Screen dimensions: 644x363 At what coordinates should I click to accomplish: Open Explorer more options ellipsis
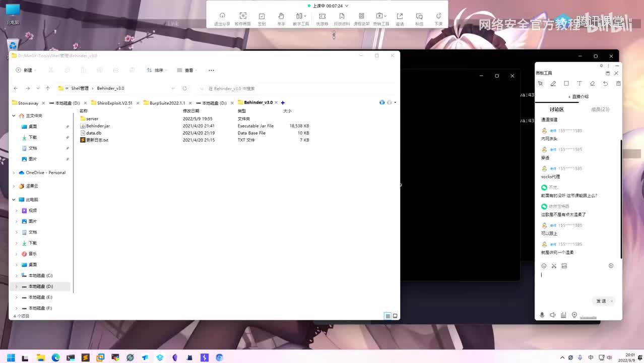coord(211,70)
